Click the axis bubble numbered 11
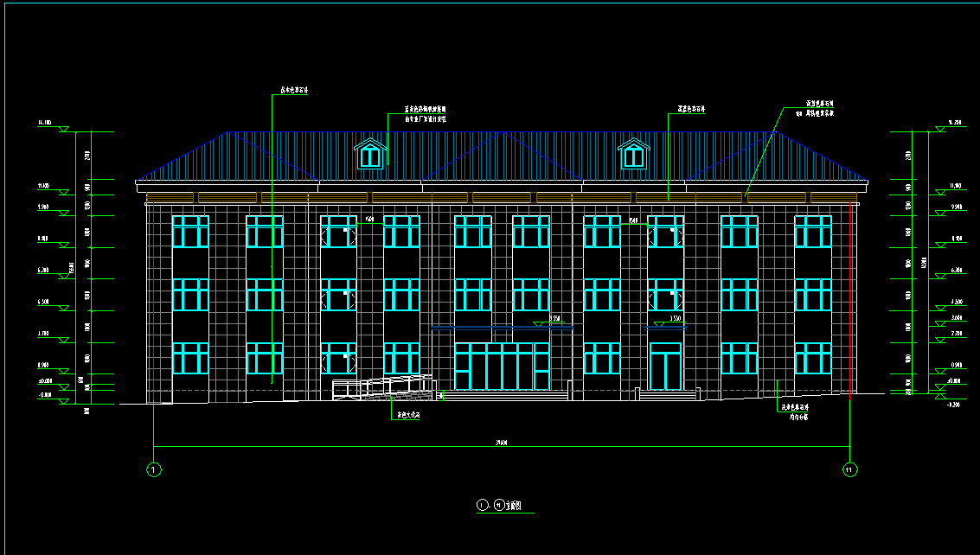Viewport: 980px width, 555px height. click(x=849, y=470)
